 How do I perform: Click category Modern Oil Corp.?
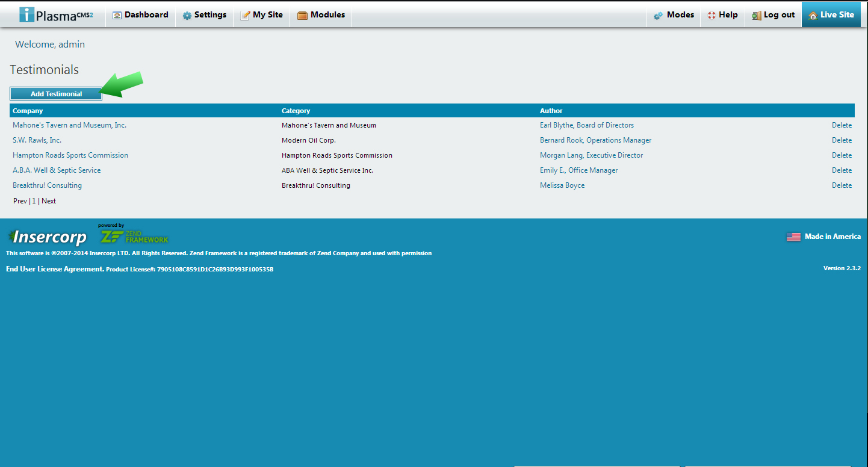click(x=309, y=140)
